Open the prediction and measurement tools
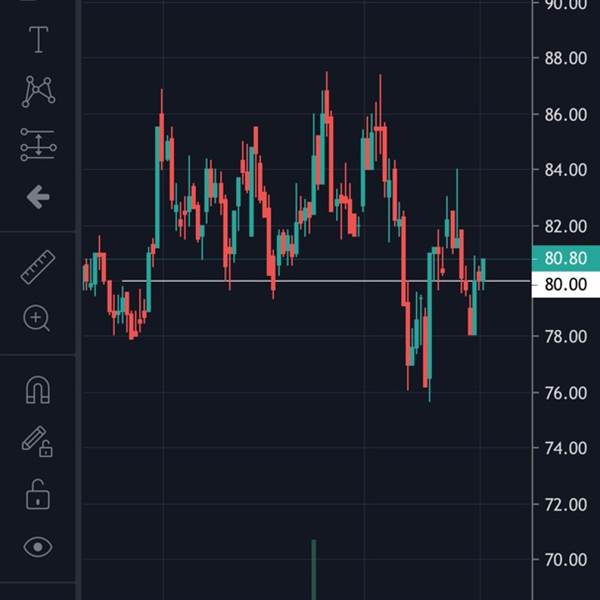Screen dimensions: 600x600 tap(38, 144)
